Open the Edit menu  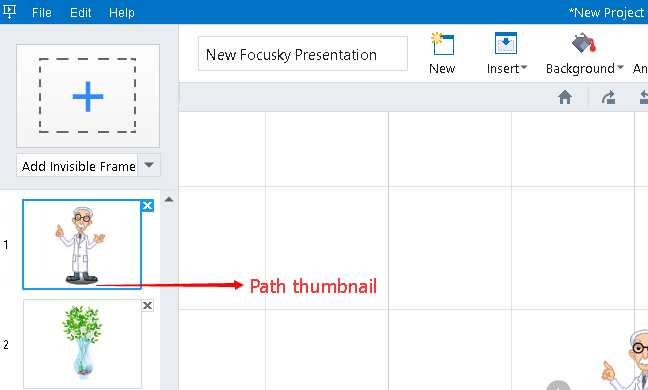point(81,12)
